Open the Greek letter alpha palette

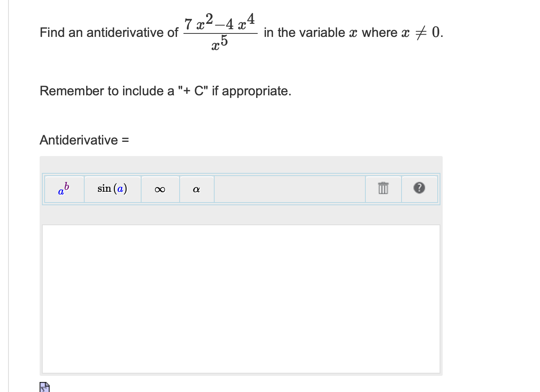(197, 189)
